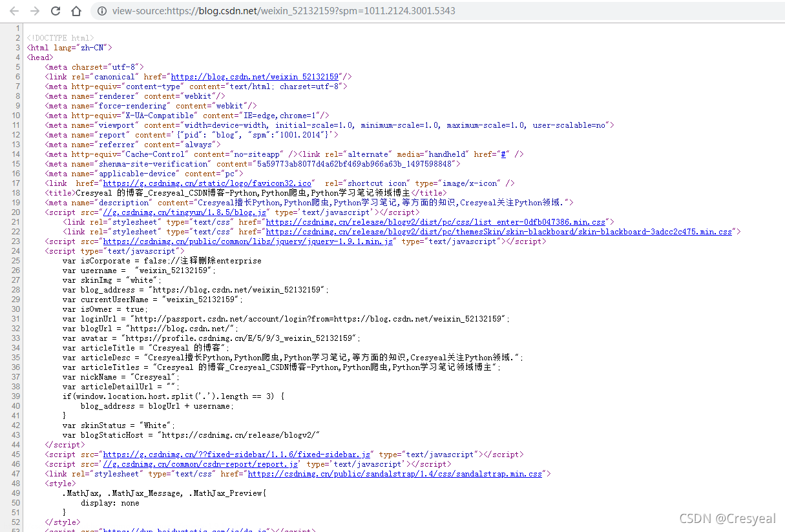This screenshot has height=532, width=785.
Task: Click the 'var articleTitle' line
Action: (x=146, y=348)
